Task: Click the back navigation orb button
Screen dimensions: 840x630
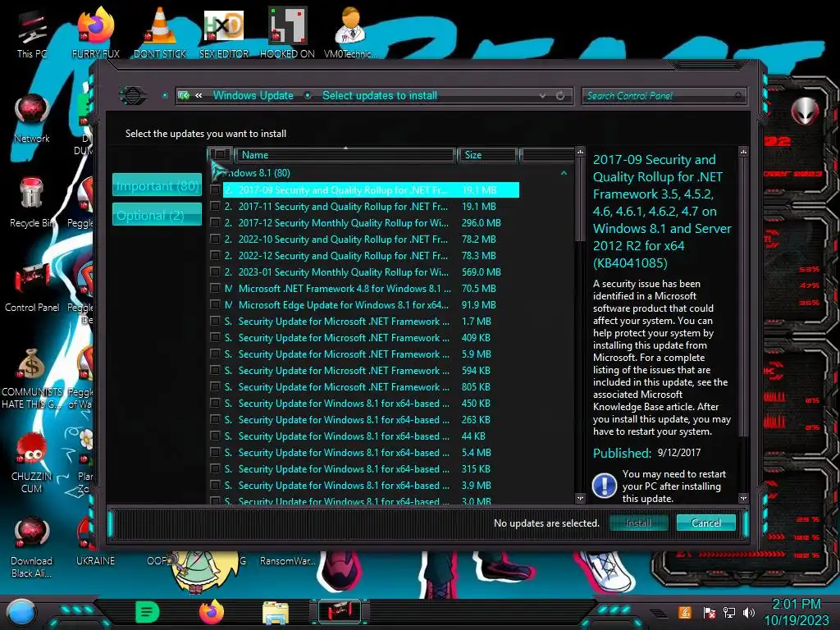Action: coord(133,96)
